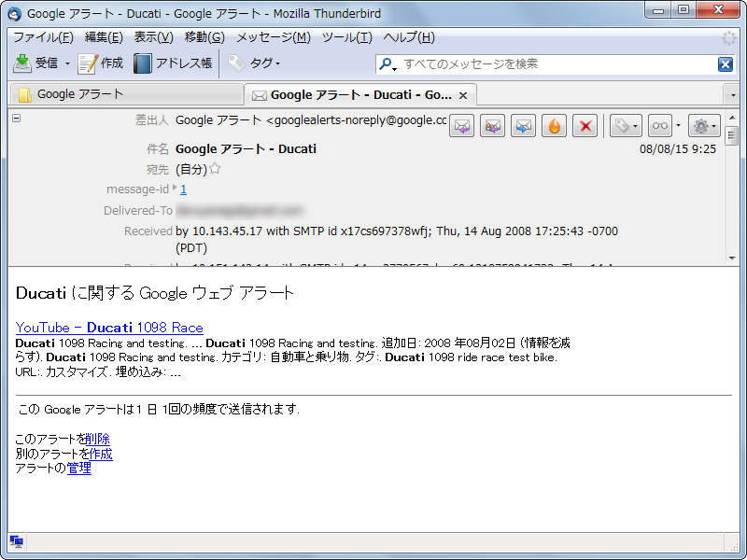Delete the message via the red X icon
The height and width of the screenshot is (560, 747).
[x=585, y=125]
